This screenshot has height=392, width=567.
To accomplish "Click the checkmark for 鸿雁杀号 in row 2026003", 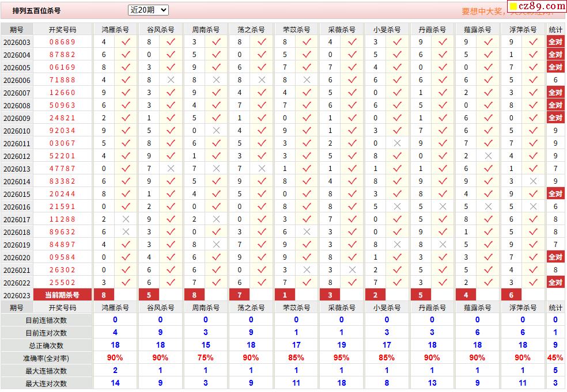I will tap(126, 42).
